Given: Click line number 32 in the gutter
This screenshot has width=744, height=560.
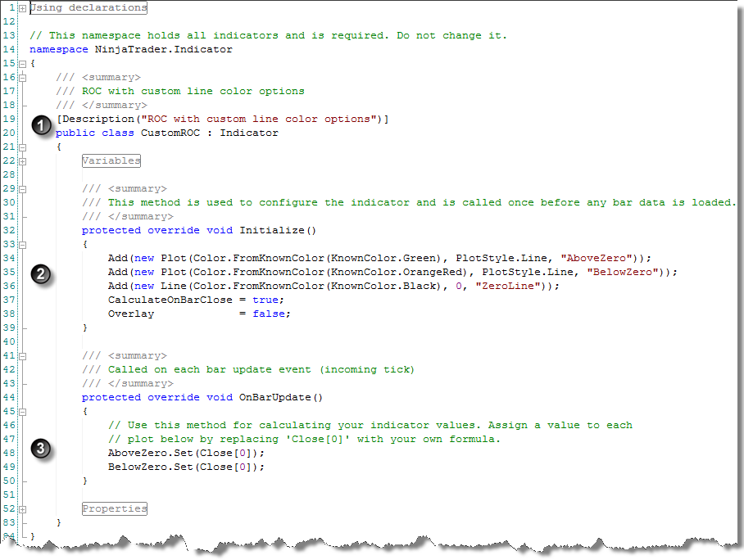Looking at the screenshot, I should pyautogui.click(x=9, y=230).
